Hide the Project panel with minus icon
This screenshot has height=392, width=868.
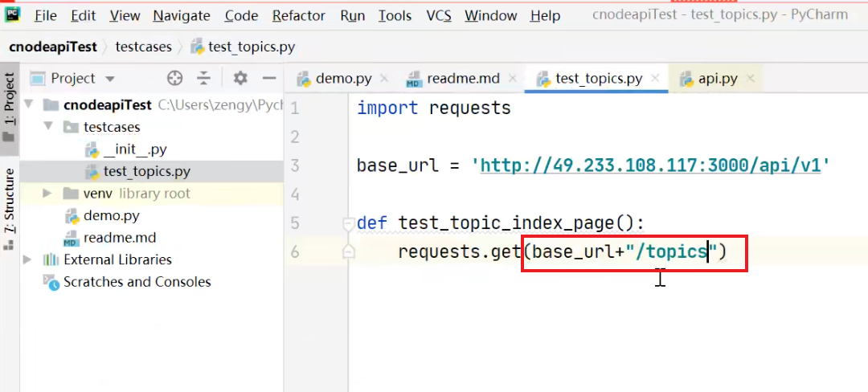[269, 79]
